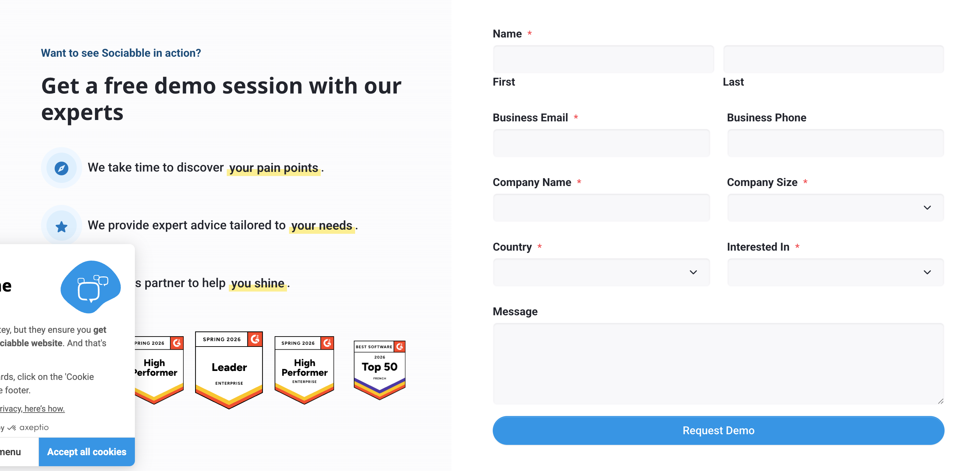Viewport: 980px width, 471px height.
Task: Click the compass icon beside pain points text
Action: [61, 168]
